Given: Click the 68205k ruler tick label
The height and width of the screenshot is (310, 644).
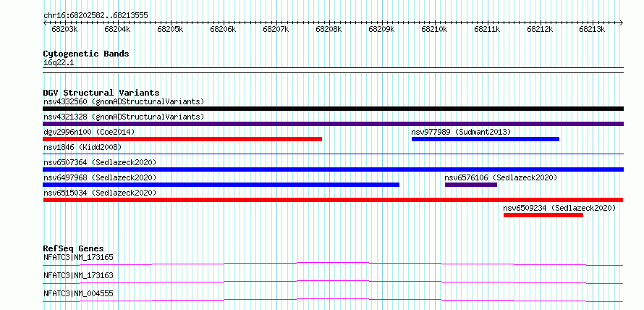Looking at the screenshot, I should pos(170,30).
